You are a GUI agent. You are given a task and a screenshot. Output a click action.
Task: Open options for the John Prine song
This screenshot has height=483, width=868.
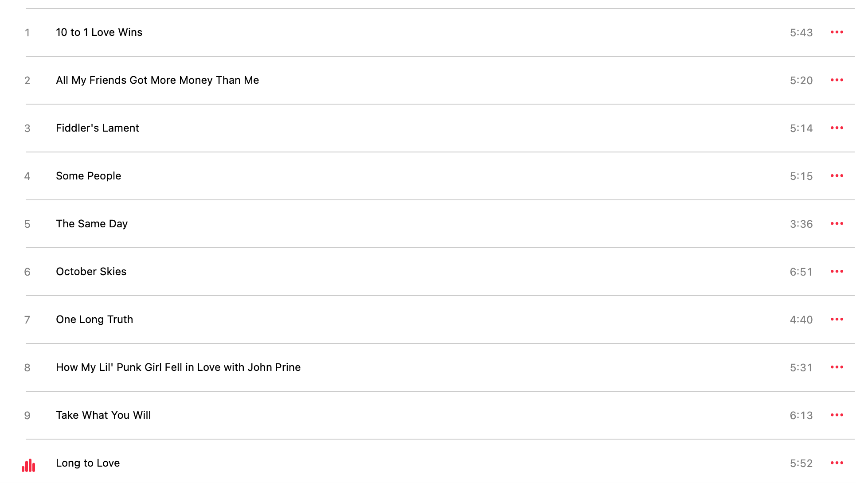tap(837, 367)
